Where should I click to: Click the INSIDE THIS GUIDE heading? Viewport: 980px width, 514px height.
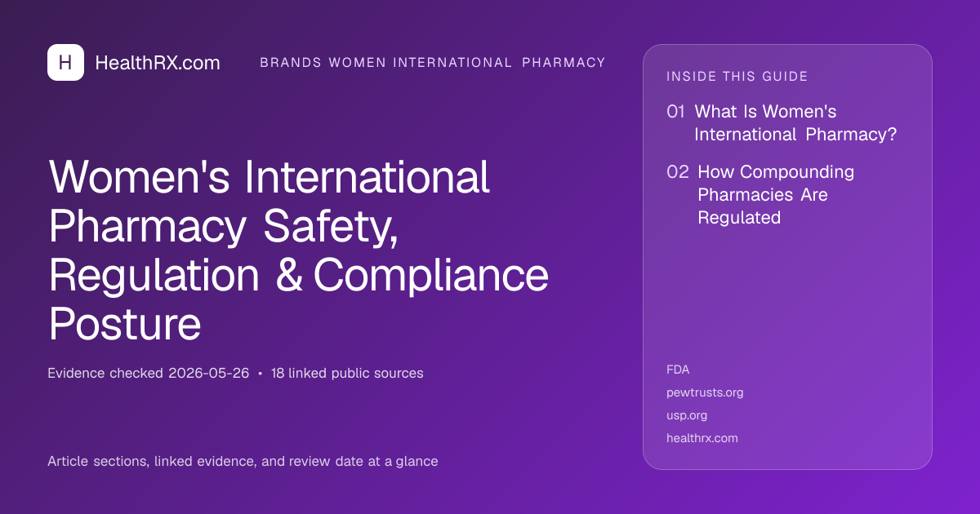[737, 77]
